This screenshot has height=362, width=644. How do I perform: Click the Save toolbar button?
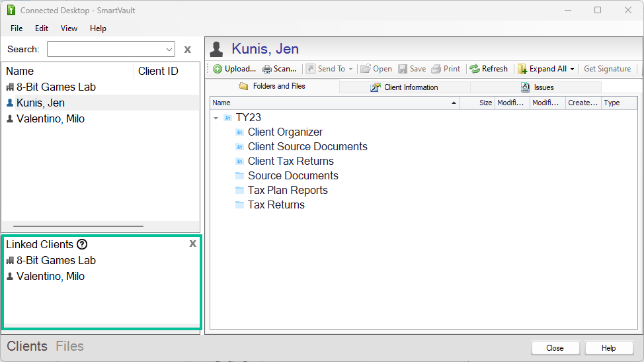point(412,69)
